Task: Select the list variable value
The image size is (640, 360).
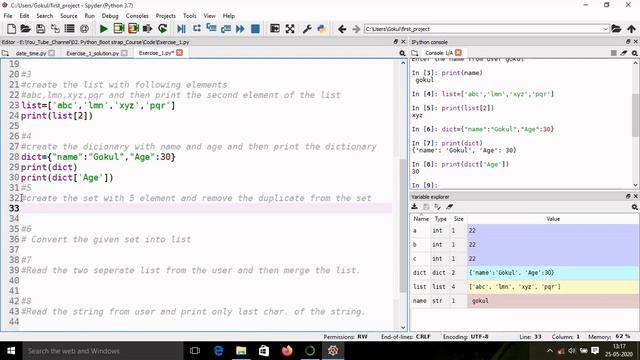Action: pos(553,287)
